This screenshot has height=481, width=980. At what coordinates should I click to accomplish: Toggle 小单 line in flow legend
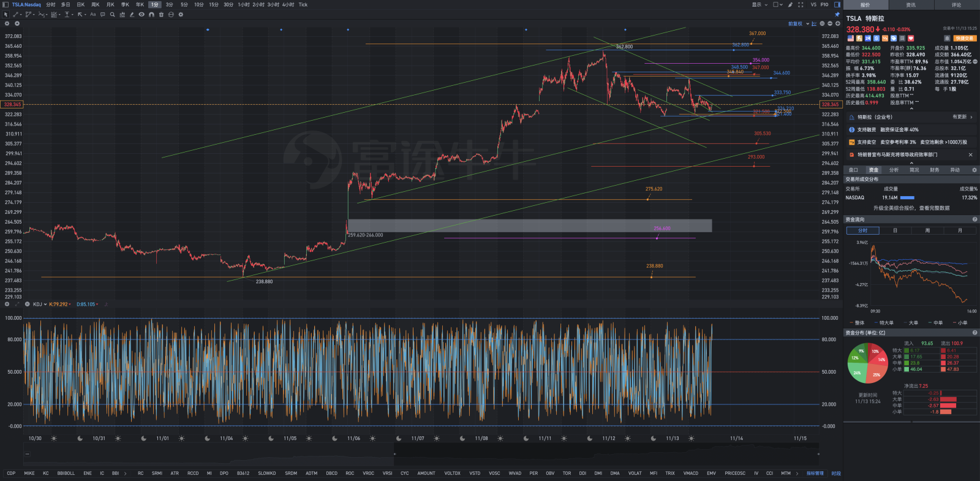(960, 322)
